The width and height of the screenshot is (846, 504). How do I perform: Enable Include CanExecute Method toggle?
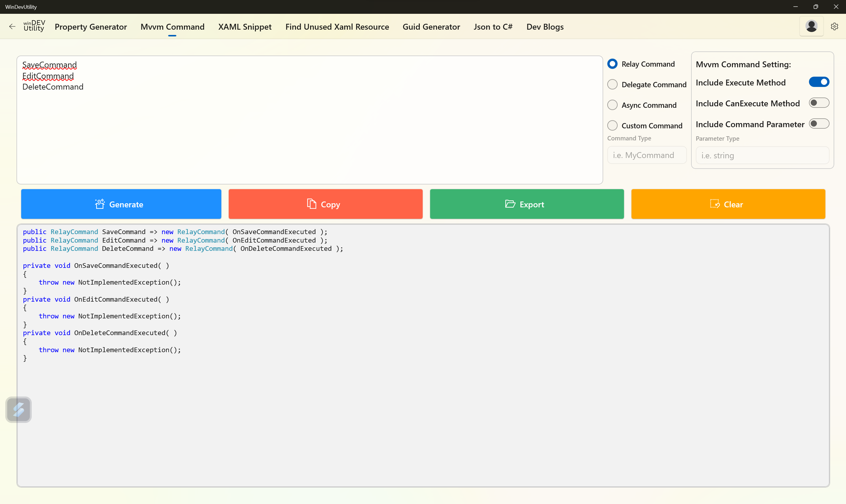click(x=819, y=103)
